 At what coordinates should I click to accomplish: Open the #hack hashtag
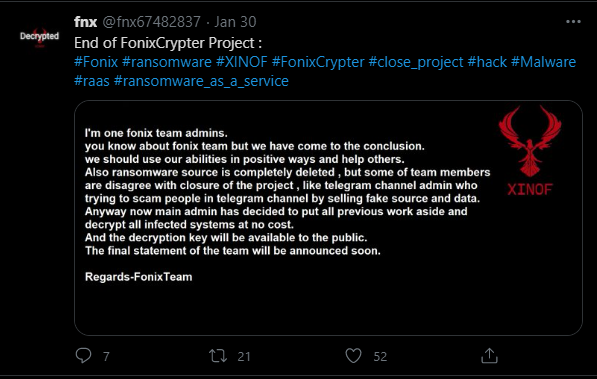click(487, 62)
